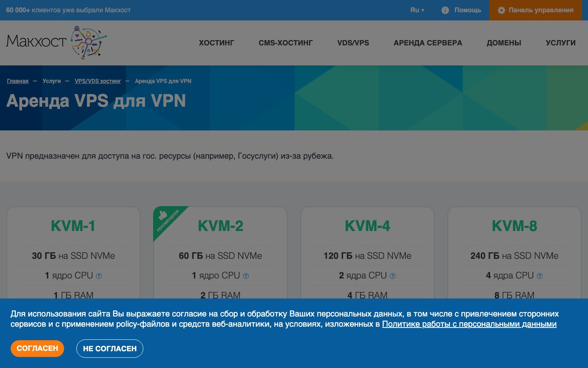
Task: Click the VPN предназначен description paragraph
Action: point(170,156)
